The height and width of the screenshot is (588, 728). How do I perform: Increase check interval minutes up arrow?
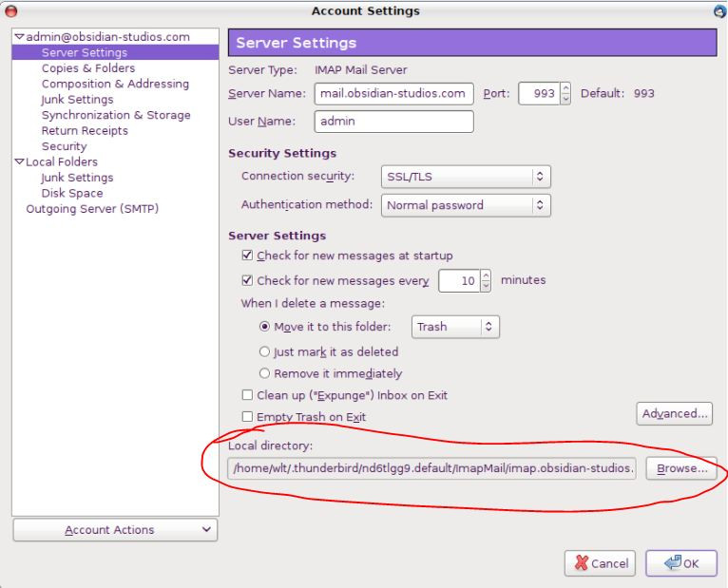coord(486,275)
